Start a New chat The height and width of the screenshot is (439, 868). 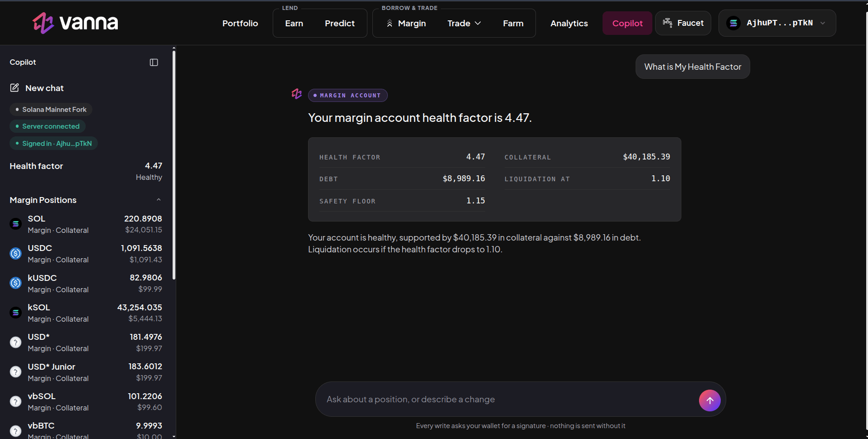[x=44, y=88]
